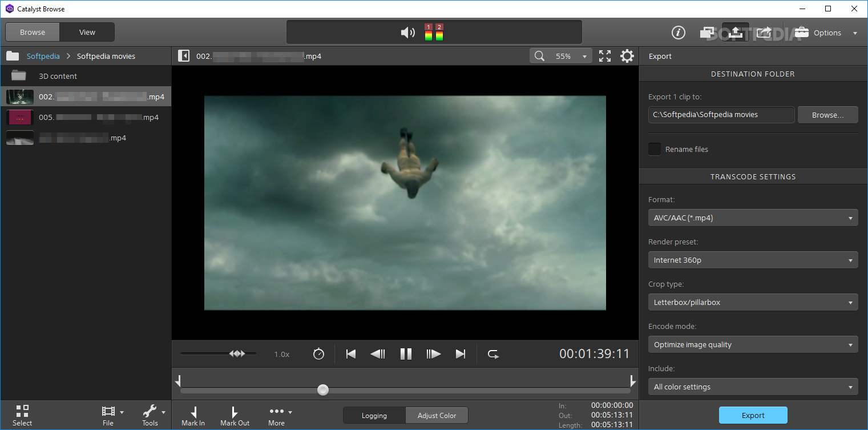Click the video preview frame

pyautogui.click(x=405, y=203)
